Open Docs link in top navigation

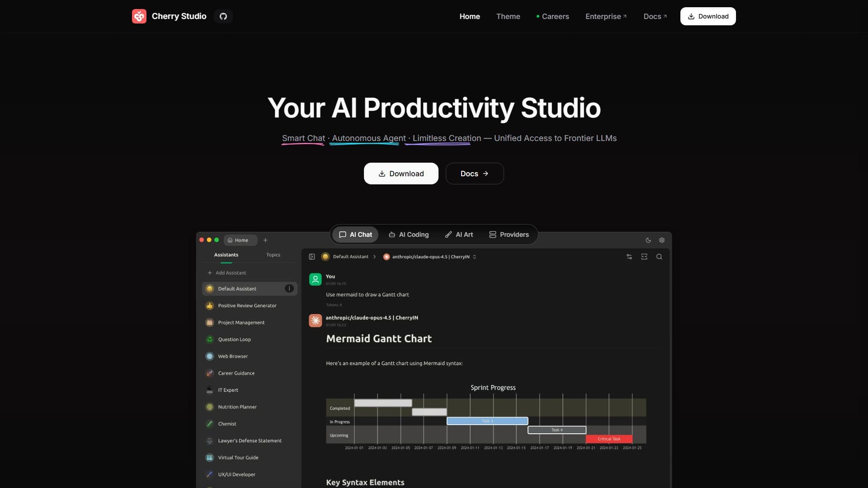click(x=655, y=16)
